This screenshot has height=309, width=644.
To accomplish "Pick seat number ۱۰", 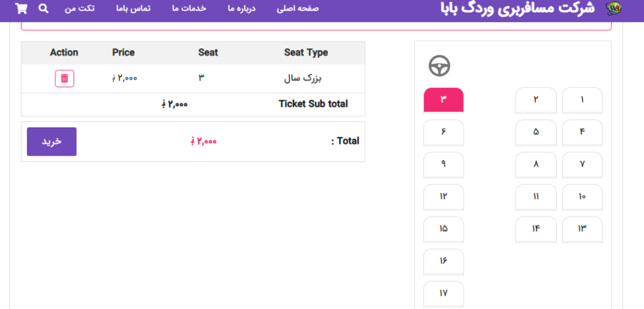I will [x=582, y=197].
